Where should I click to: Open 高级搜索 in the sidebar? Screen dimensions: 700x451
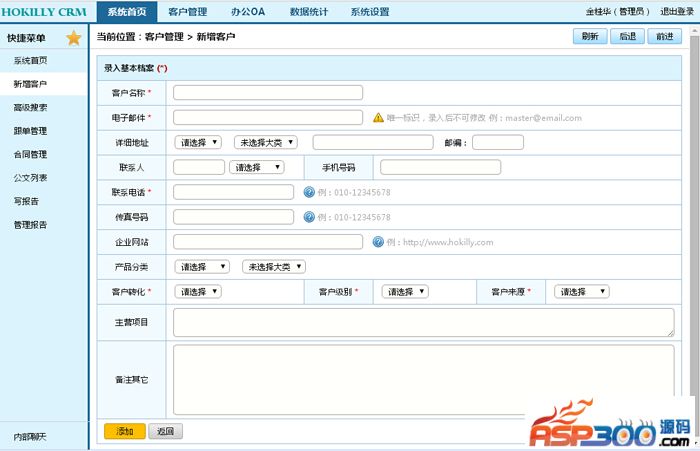[30, 107]
